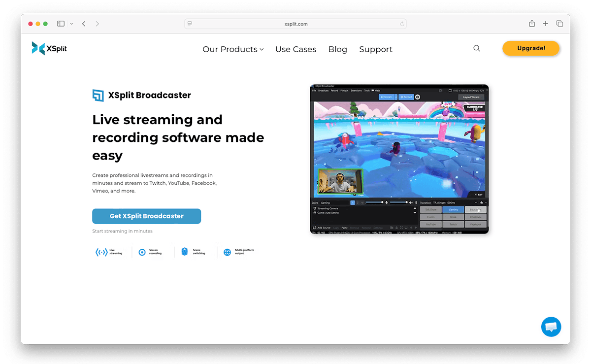Switch to the YouTube scene
This screenshot has height=364, width=591.
tap(431, 224)
